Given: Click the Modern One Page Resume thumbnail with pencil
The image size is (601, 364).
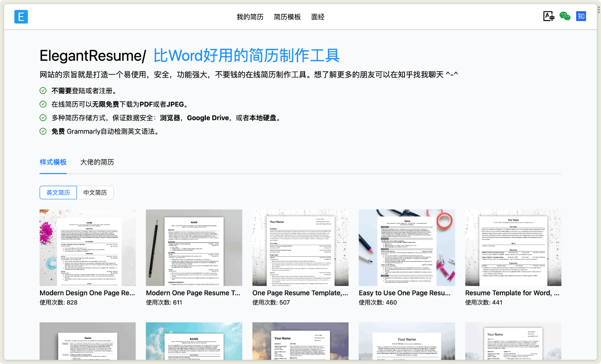Looking at the screenshot, I should (x=194, y=248).
